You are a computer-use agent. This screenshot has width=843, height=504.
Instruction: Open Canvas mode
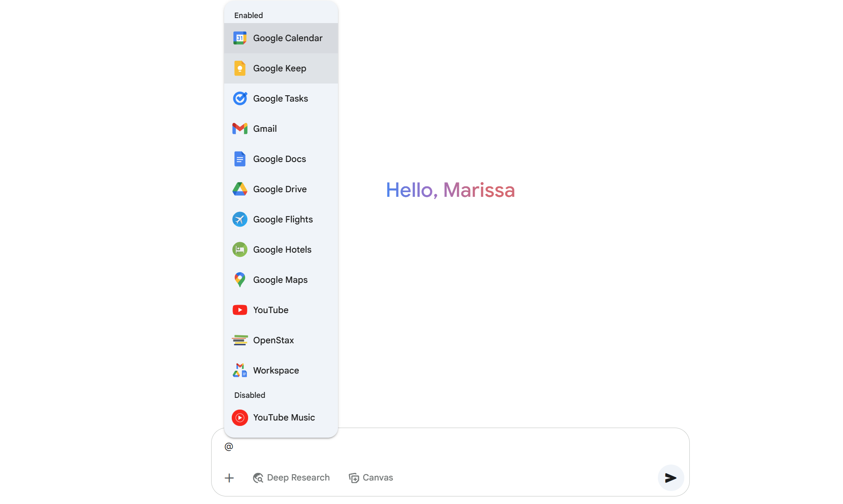[x=371, y=478]
